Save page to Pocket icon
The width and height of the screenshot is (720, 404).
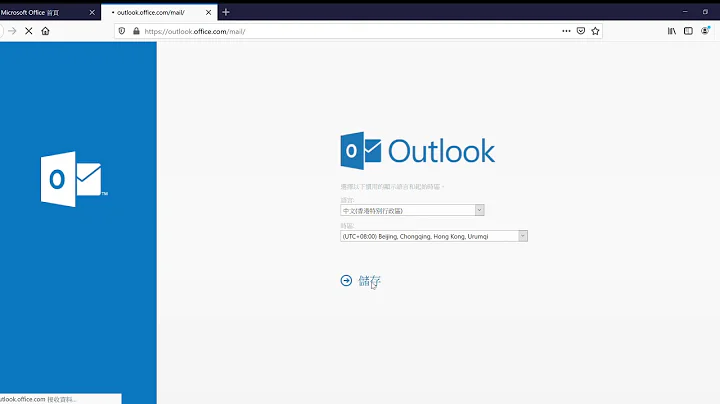pyautogui.click(x=581, y=31)
